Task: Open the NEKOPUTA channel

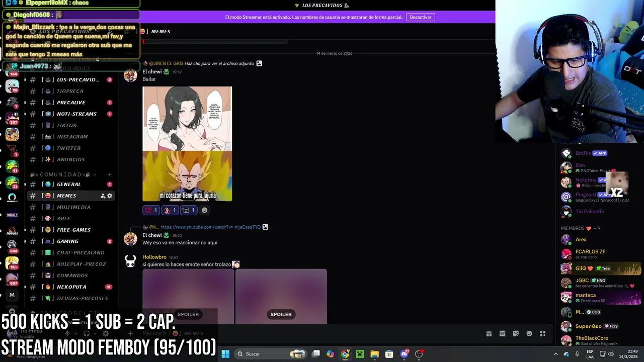Action: pyautogui.click(x=71, y=287)
